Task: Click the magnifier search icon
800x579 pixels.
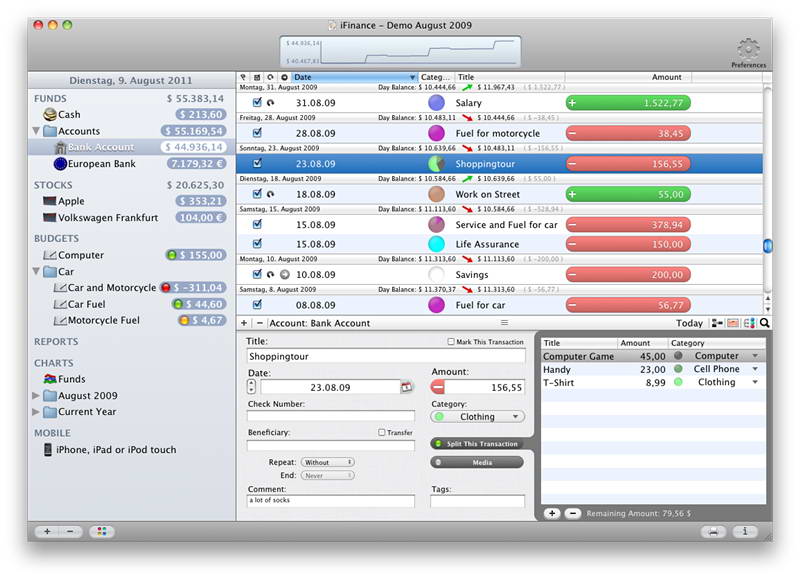Action: [x=764, y=323]
